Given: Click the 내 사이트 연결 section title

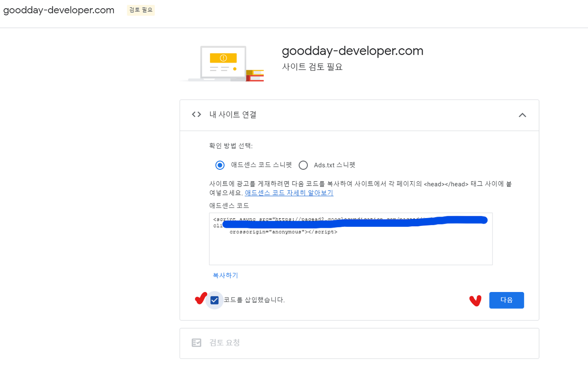Looking at the screenshot, I should click(x=233, y=115).
